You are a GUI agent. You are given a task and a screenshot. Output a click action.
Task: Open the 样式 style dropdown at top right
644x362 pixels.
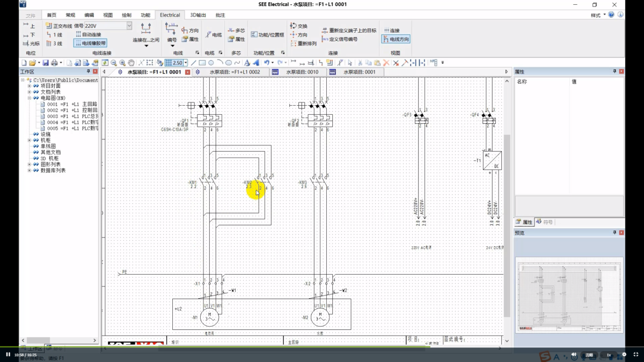598,15
